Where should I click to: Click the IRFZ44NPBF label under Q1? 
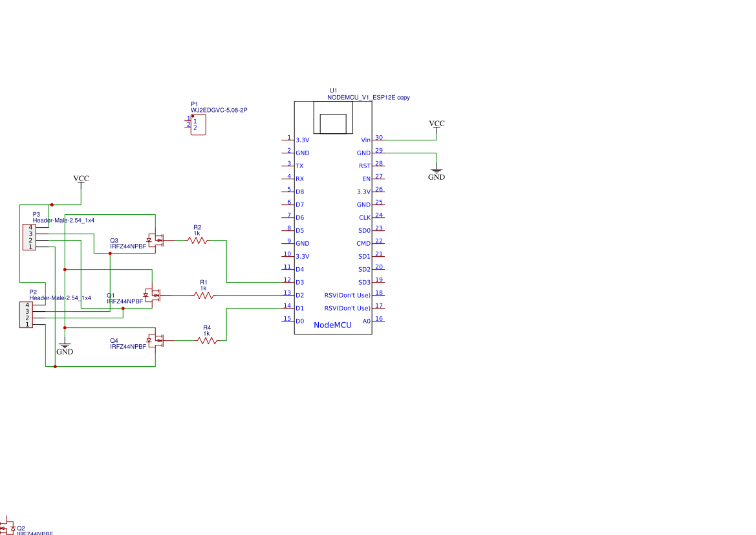coord(125,301)
